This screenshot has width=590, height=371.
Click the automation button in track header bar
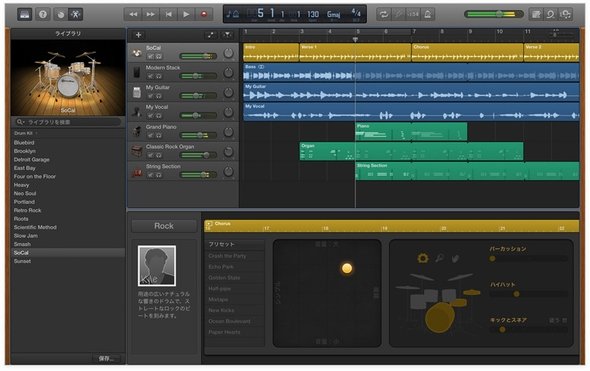coord(211,35)
